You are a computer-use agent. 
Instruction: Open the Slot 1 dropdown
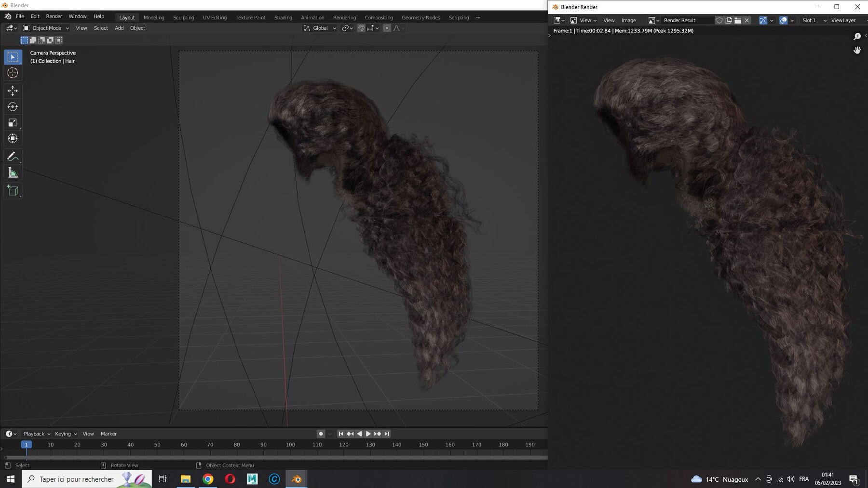[814, 20]
